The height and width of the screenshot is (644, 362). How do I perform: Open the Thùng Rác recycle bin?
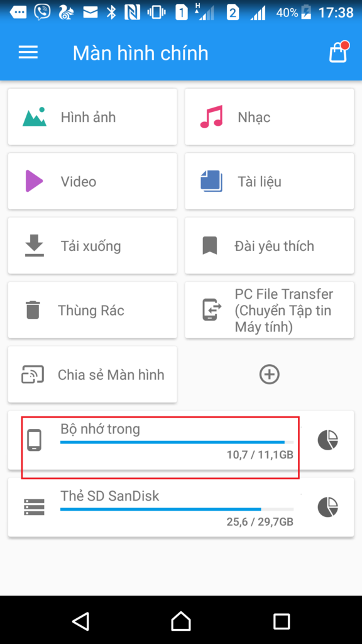[x=92, y=310]
